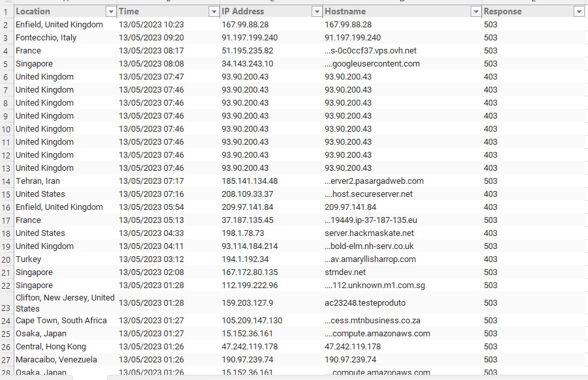Click the Fontecchio, Italy cell
The height and width of the screenshot is (380, 588).
pos(46,38)
